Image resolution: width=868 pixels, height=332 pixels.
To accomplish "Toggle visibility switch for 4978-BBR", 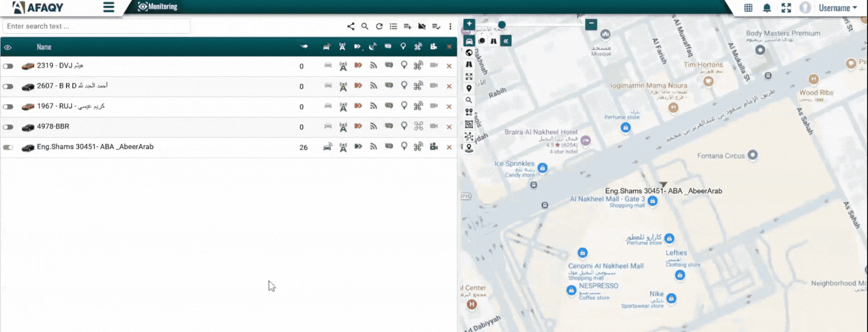I will (8, 127).
